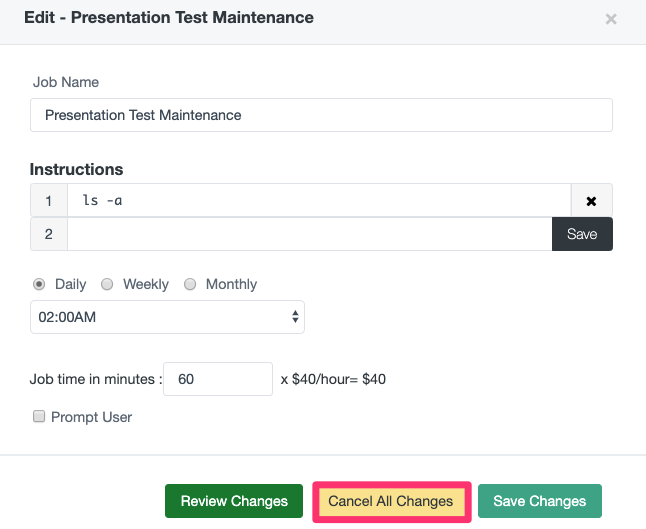Click the line number 2 label

click(49, 234)
